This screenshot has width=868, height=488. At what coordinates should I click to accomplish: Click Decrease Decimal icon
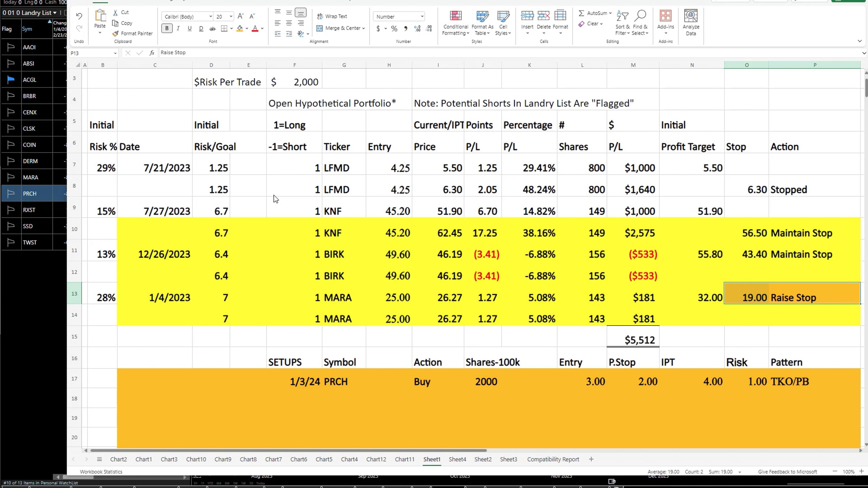(x=429, y=29)
